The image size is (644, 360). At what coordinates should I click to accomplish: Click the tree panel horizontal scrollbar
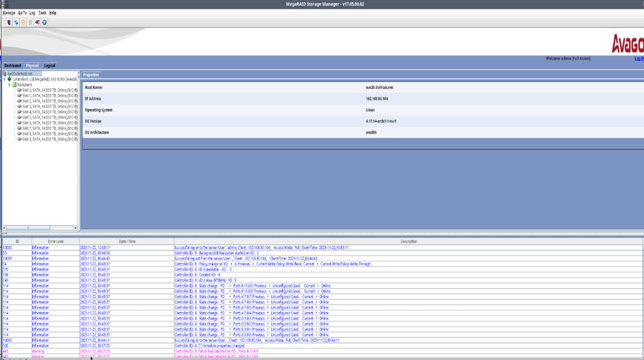40,228
